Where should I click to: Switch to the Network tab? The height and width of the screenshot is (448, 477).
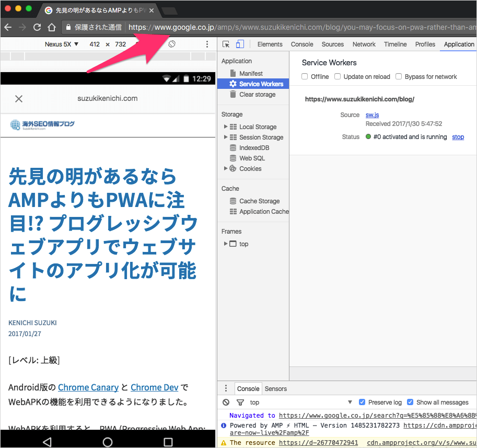click(364, 44)
